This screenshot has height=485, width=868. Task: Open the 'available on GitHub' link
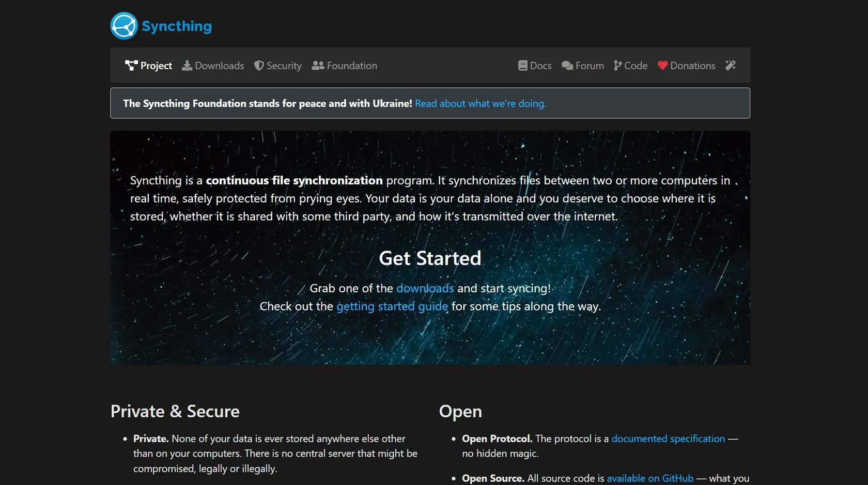tap(650, 478)
